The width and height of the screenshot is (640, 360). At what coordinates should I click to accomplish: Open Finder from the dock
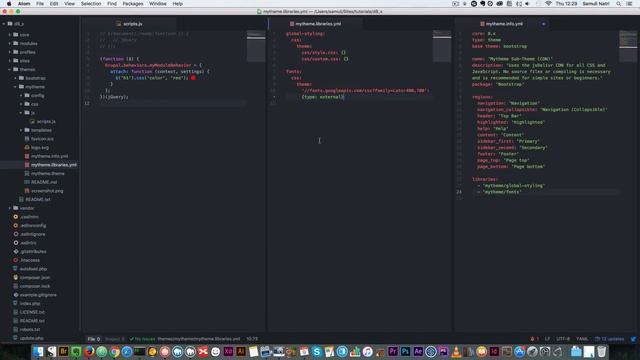point(38,351)
